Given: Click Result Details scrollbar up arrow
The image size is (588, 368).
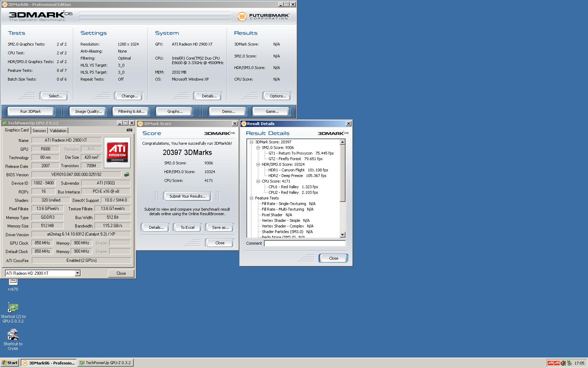Looking at the screenshot, I should click(343, 142).
